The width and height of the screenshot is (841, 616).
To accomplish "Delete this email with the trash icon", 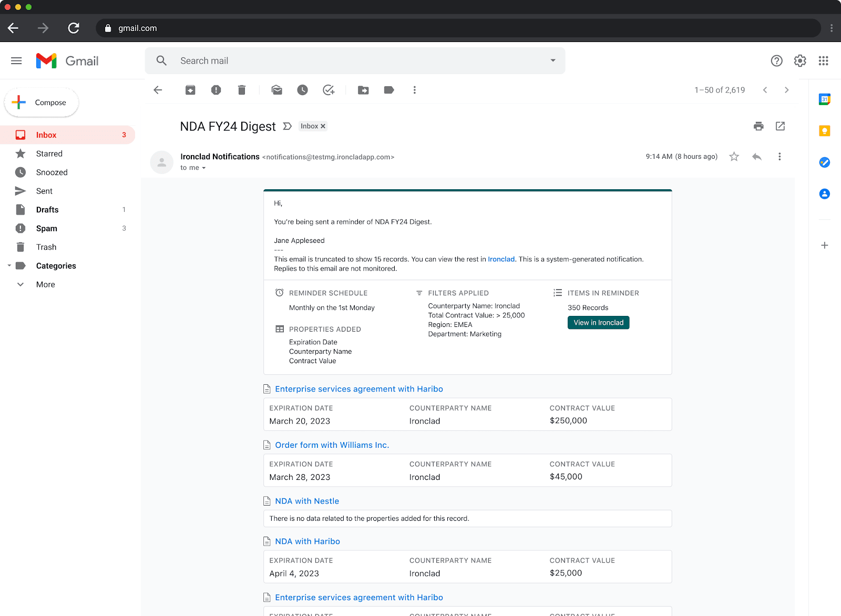I will coord(242,90).
